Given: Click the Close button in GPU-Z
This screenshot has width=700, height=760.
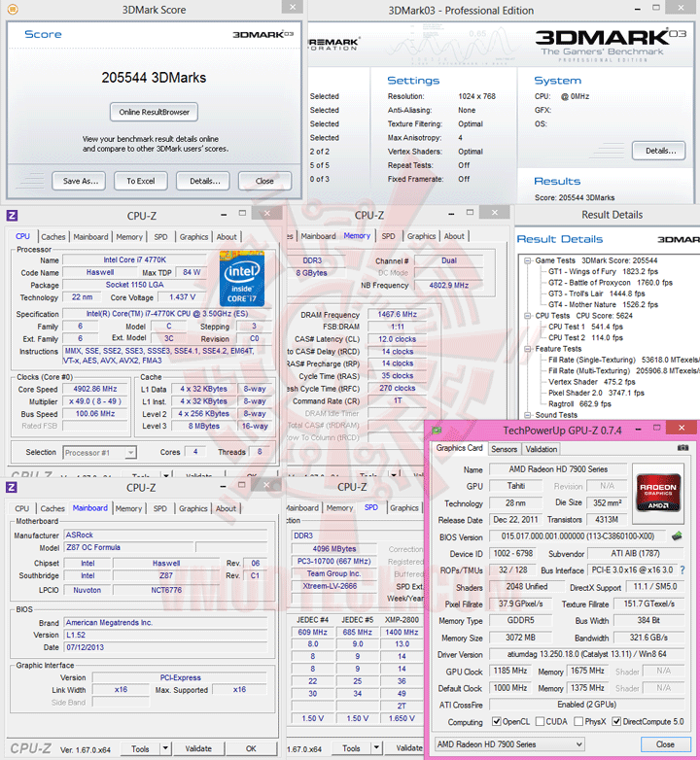Looking at the screenshot, I should (665, 744).
